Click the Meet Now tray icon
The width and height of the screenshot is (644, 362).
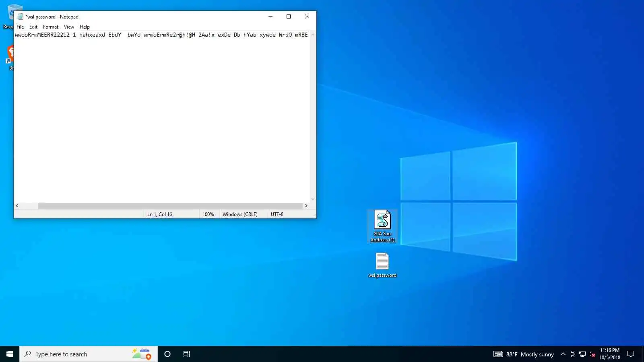tap(573, 354)
